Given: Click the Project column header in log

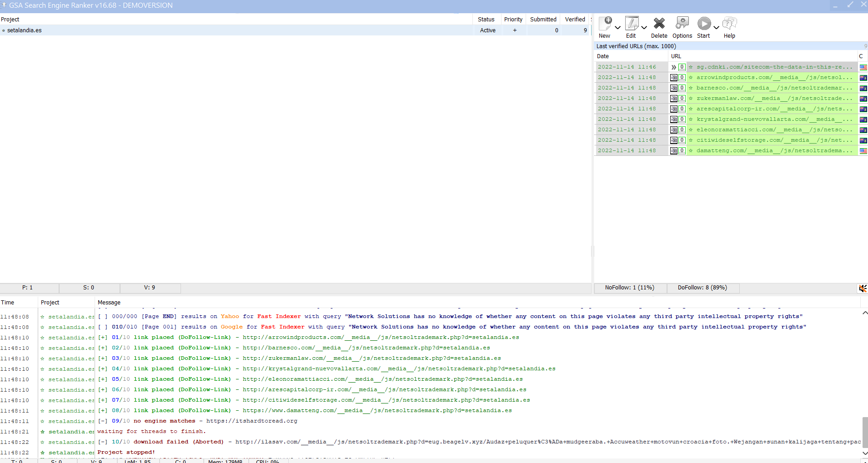Looking at the screenshot, I should click(x=67, y=303).
